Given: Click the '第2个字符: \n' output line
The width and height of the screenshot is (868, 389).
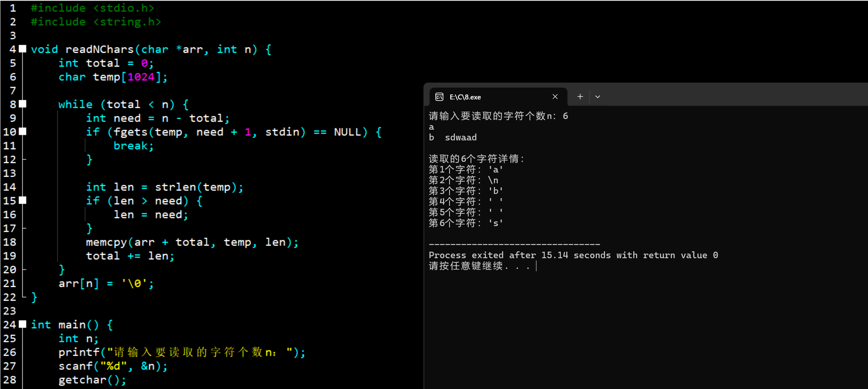Looking at the screenshot, I should pyautogui.click(x=464, y=180).
